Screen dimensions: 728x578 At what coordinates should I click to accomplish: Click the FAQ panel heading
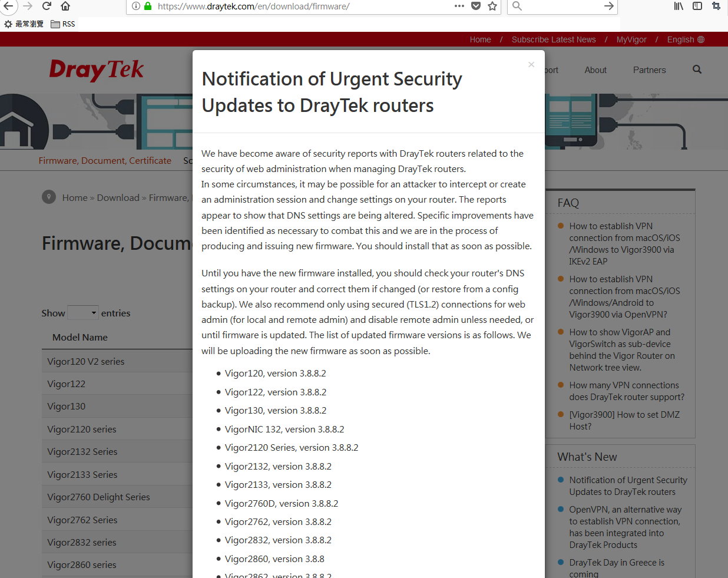[568, 203]
